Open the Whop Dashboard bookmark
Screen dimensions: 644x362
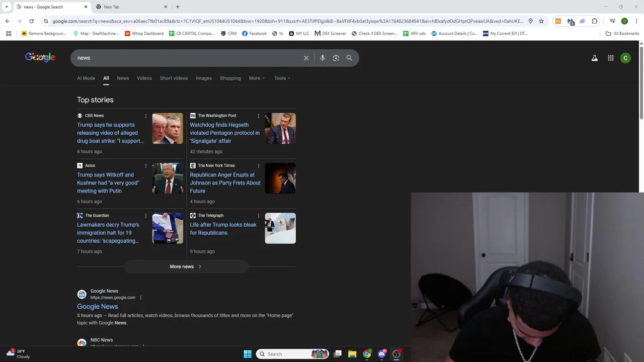144,34
